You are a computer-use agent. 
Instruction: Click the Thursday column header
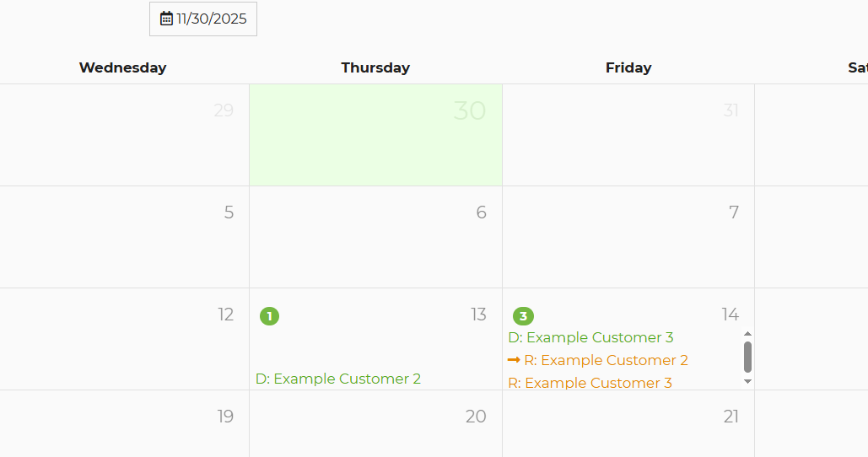click(375, 67)
